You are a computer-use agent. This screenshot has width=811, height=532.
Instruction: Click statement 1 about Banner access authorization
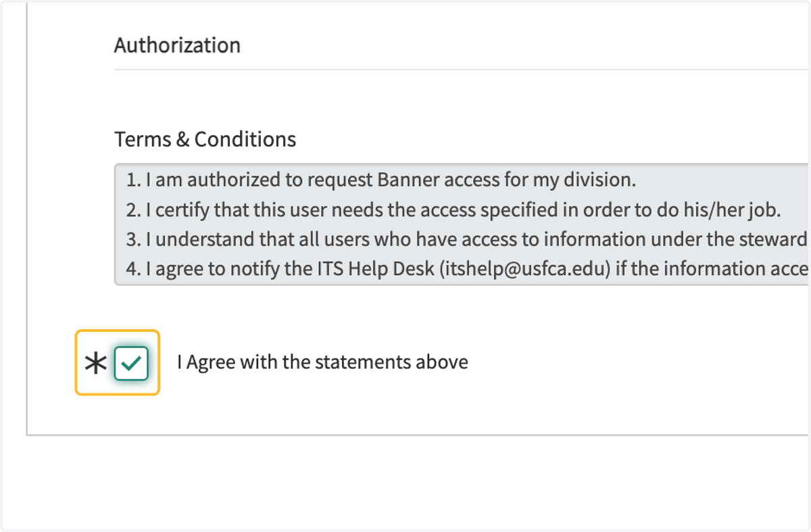tap(381, 180)
